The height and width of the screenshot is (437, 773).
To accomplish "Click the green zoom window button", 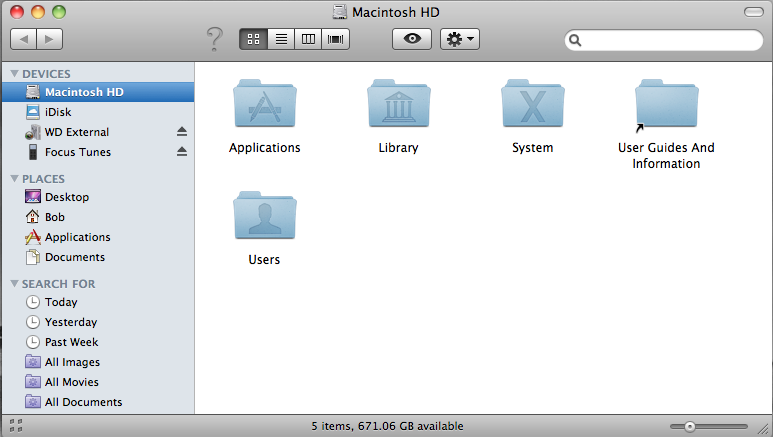I will (x=59, y=12).
